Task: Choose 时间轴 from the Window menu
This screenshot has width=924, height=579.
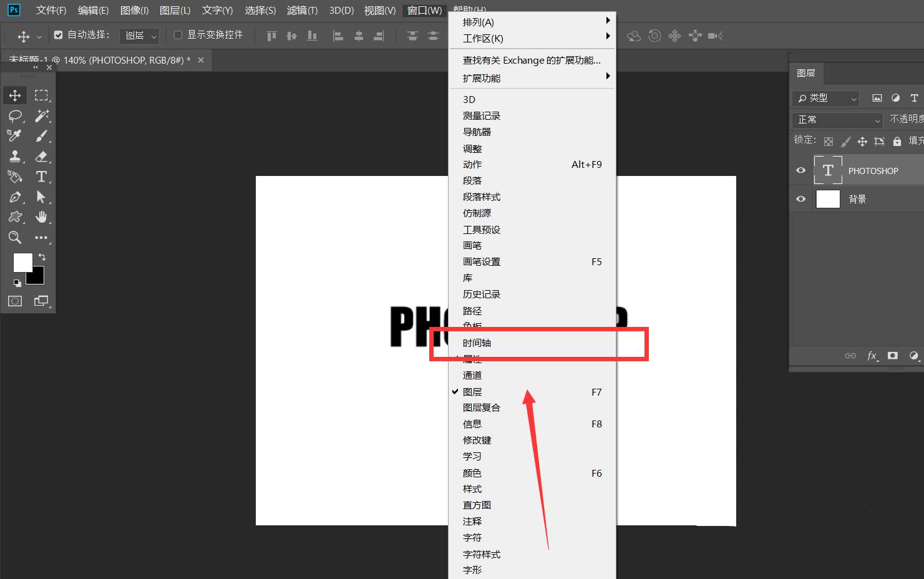Action: tap(477, 343)
